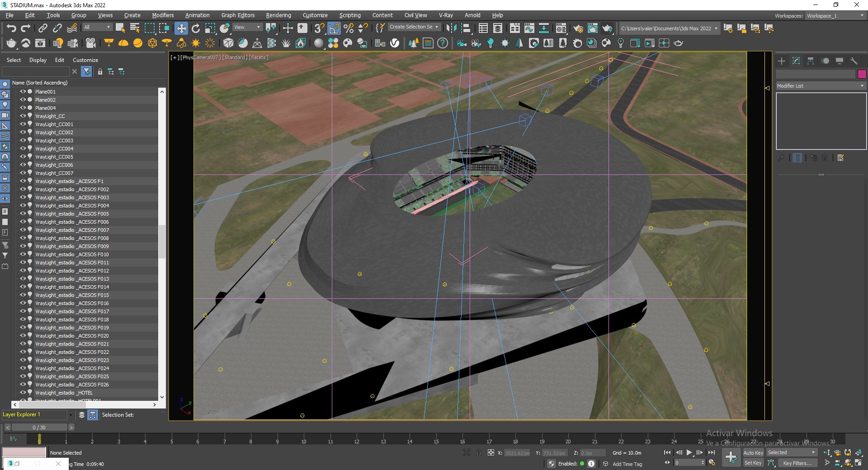
Task: Toggle visibility of VrayLight_CC003
Action: [x=23, y=140]
